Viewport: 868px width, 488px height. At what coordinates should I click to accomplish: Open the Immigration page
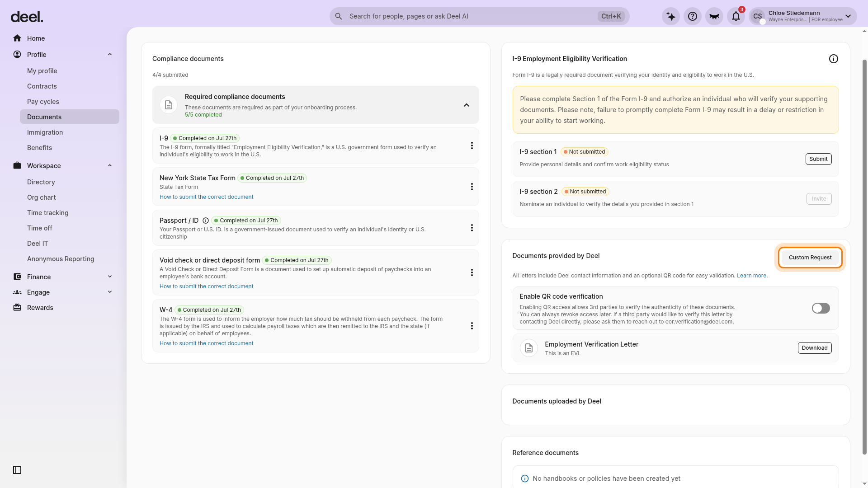pyautogui.click(x=45, y=132)
